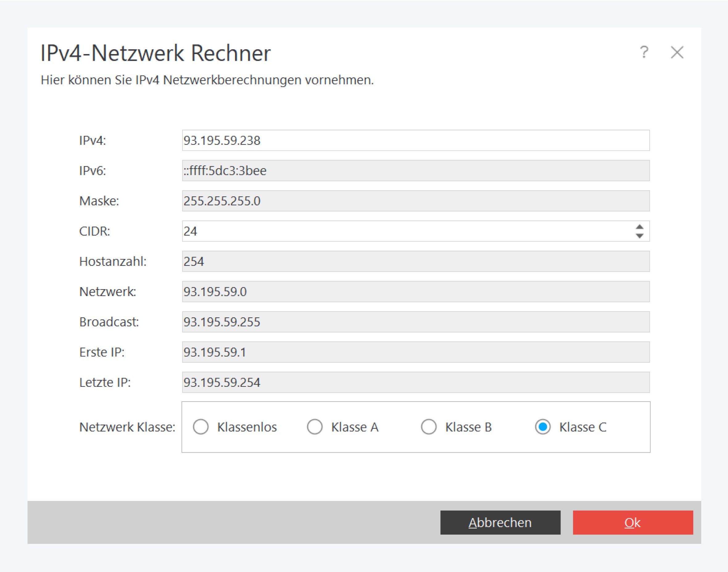
Task: Increase CIDR value with up arrow
Action: (640, 227)
